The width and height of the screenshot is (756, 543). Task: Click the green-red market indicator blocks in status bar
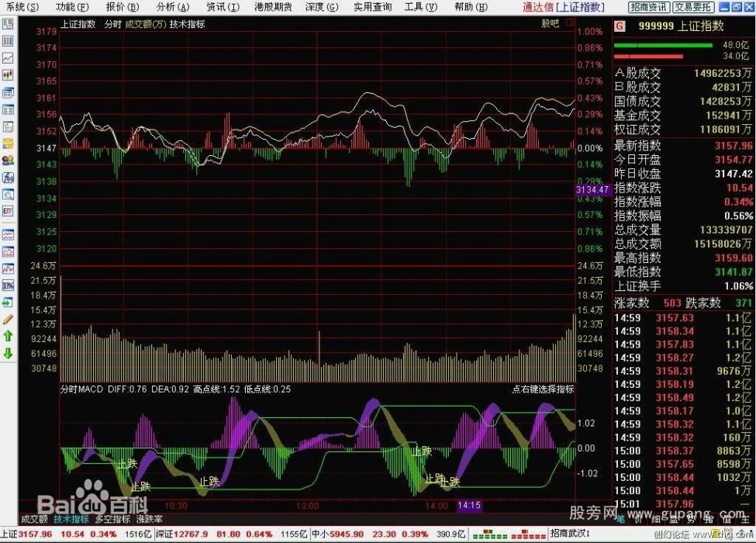pos(509,534)
